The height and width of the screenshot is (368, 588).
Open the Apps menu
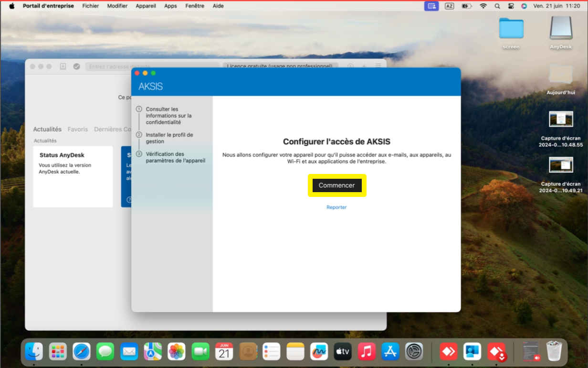(x=170, y=6)
